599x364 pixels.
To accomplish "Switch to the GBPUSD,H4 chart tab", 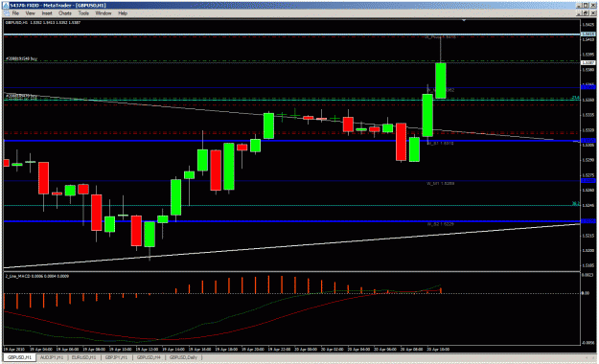I will pos(149,357).
